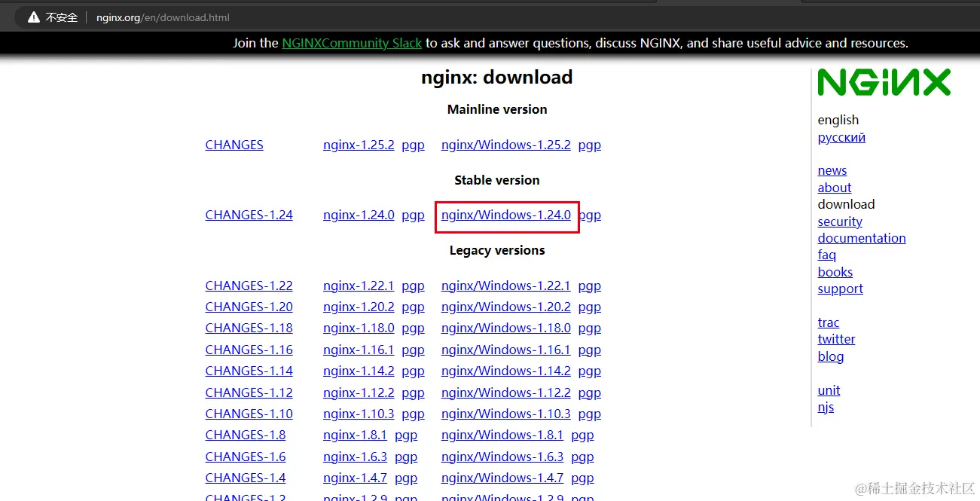Open the NGINXCommunity Slack link
The height and width of the screenshot is (501, 980).
(352, 43)
